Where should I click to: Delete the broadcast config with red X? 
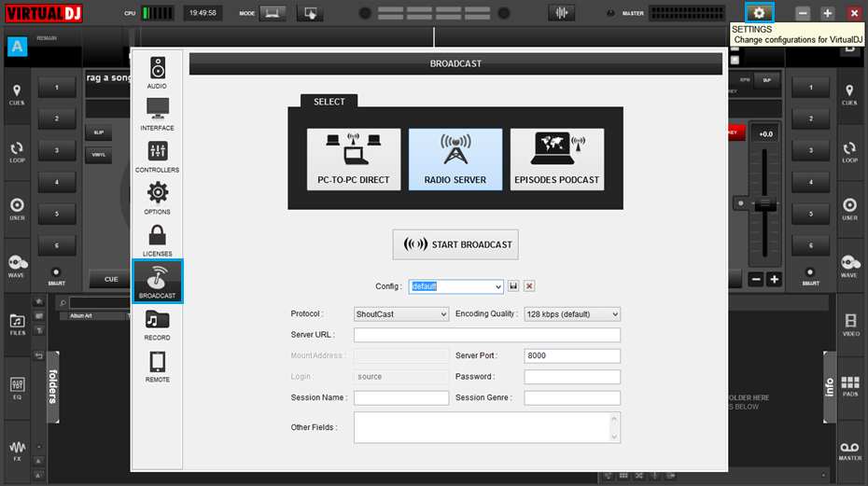(529, 286)
